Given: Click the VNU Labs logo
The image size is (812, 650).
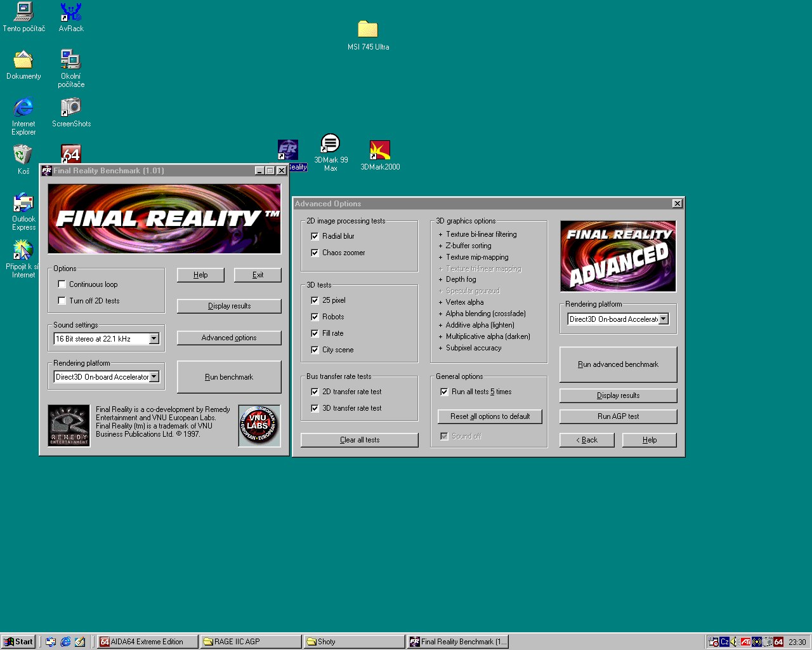Looking at the screenshot, I should pyautogui.click(x=259, y=425).
